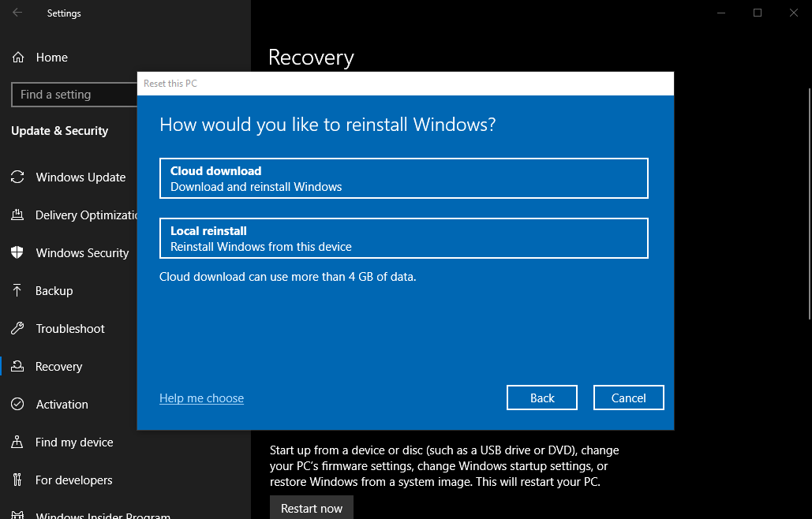Open Find my device sidebar icon
Screen dimensions: 812x519
[17, 442]
